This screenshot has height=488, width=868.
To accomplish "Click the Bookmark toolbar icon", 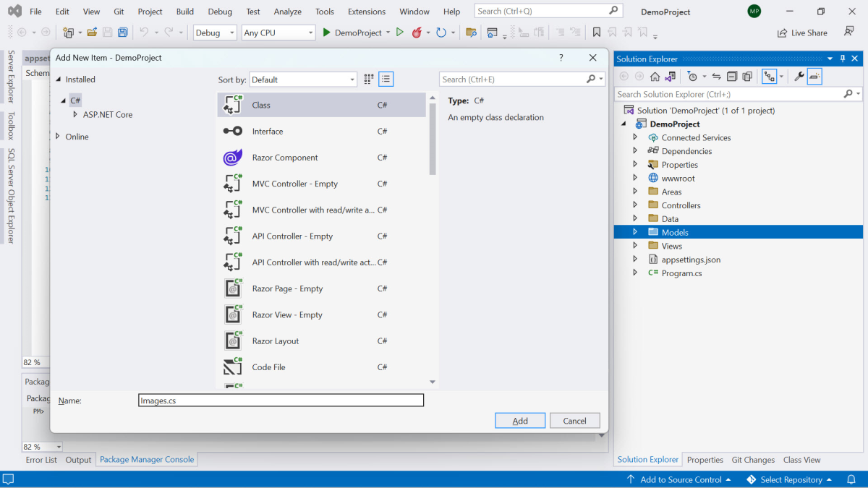I will pos(597,33).
